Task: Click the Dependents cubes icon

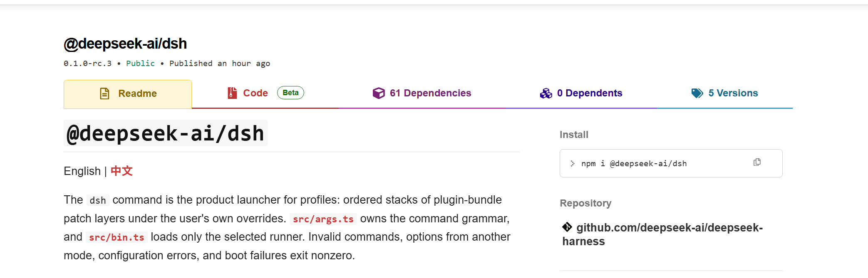Action: tap(546, 93)
